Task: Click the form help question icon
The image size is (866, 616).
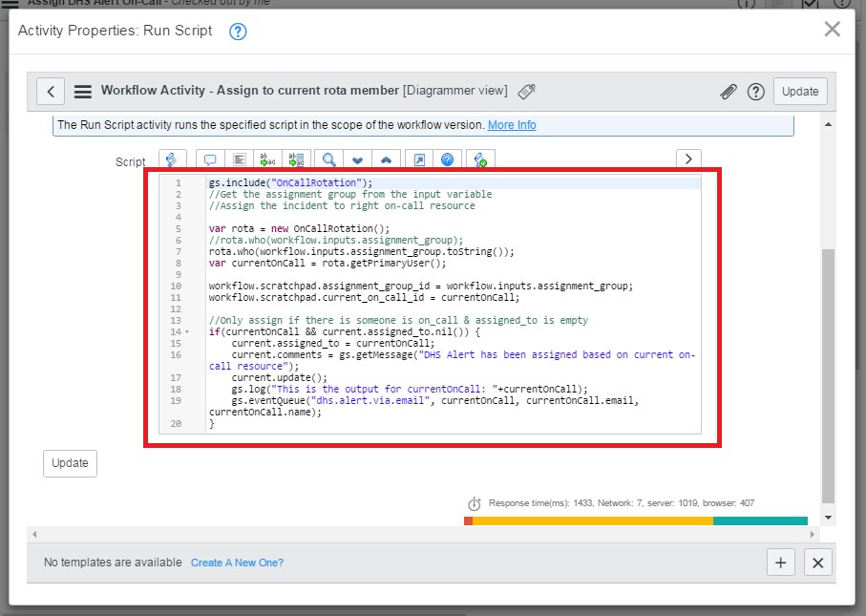Action: [x=756, y=92]
